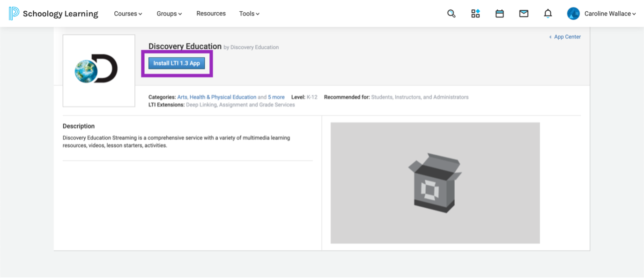Click the app preview placeholder image
The image size is (644, 279).
point(435,183)
